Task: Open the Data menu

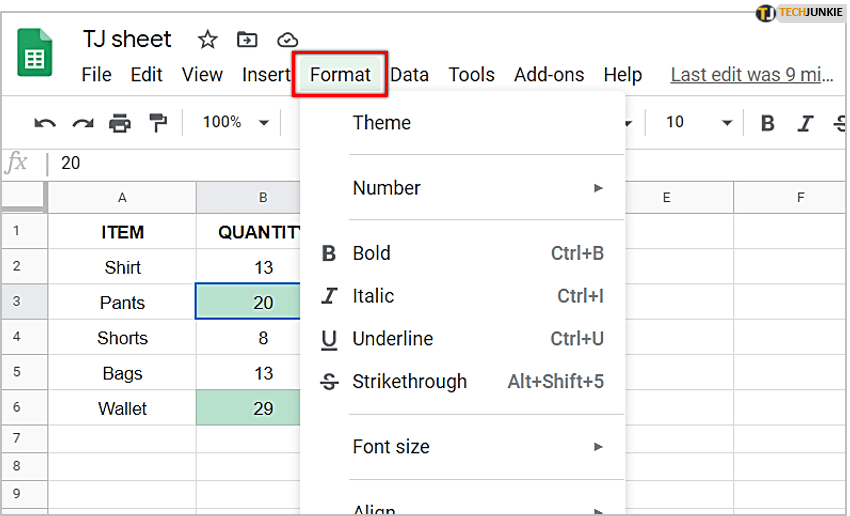Action: pos(409,75)
